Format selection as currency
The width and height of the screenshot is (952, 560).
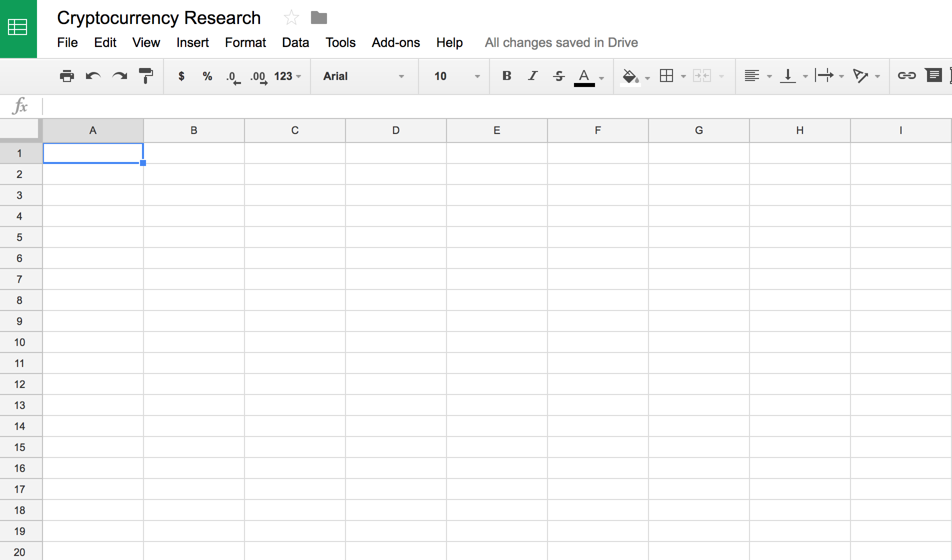pyautogui.click(x=181, y=76)
